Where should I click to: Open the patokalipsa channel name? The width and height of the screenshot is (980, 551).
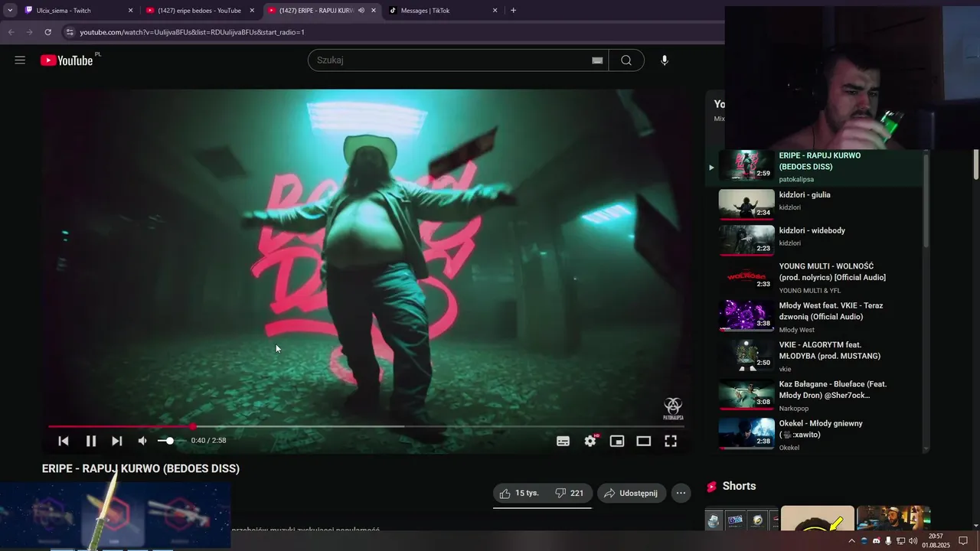click(796, 179)
